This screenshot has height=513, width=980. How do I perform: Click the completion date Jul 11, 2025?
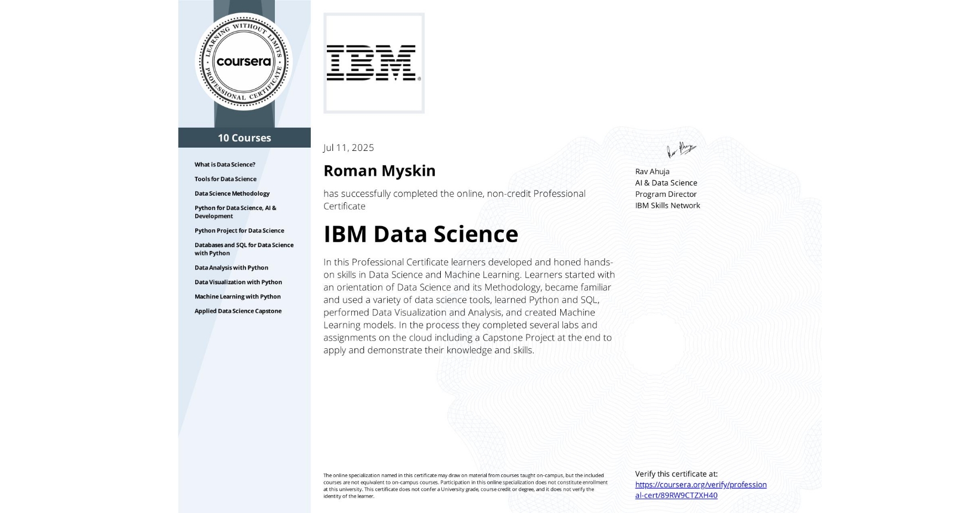tap(348, 148)
